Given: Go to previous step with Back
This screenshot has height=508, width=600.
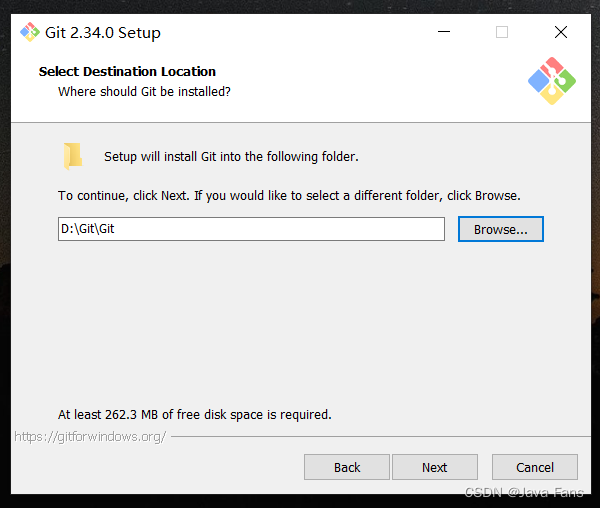Looking at the screenshot, I should (347, 467).
